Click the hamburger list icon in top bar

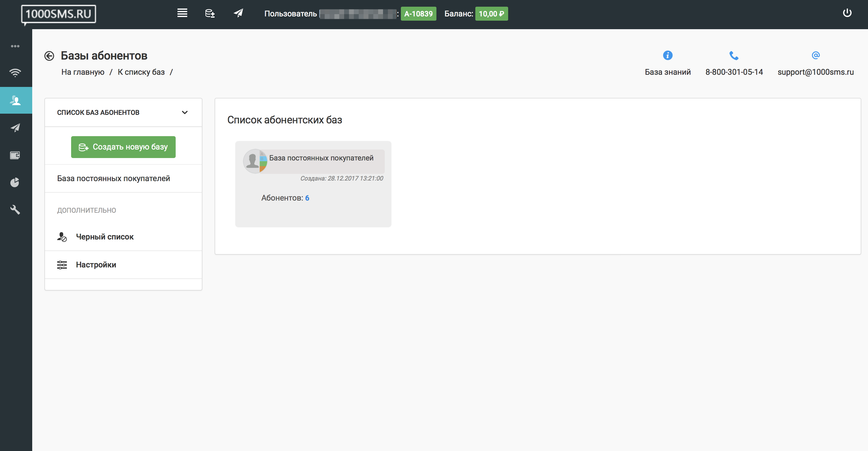pyautogui.click(x=182, y=13)
